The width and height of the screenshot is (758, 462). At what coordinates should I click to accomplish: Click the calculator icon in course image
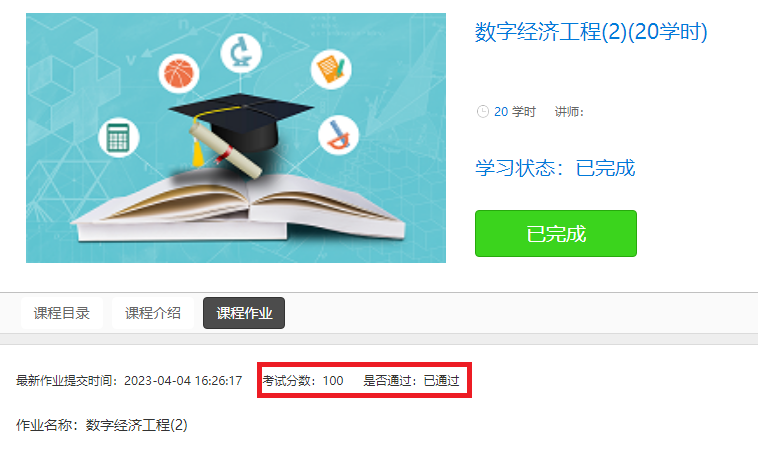point(118,138)
